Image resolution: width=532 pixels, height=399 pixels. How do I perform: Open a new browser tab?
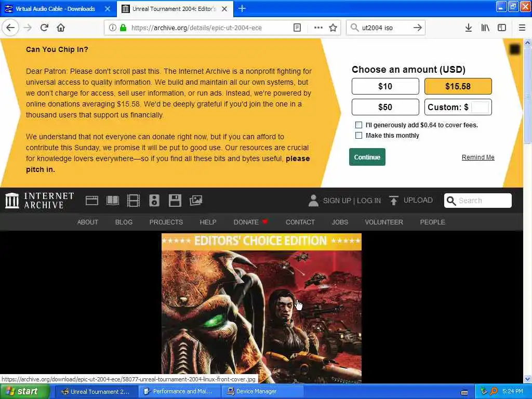click(242, 8)
